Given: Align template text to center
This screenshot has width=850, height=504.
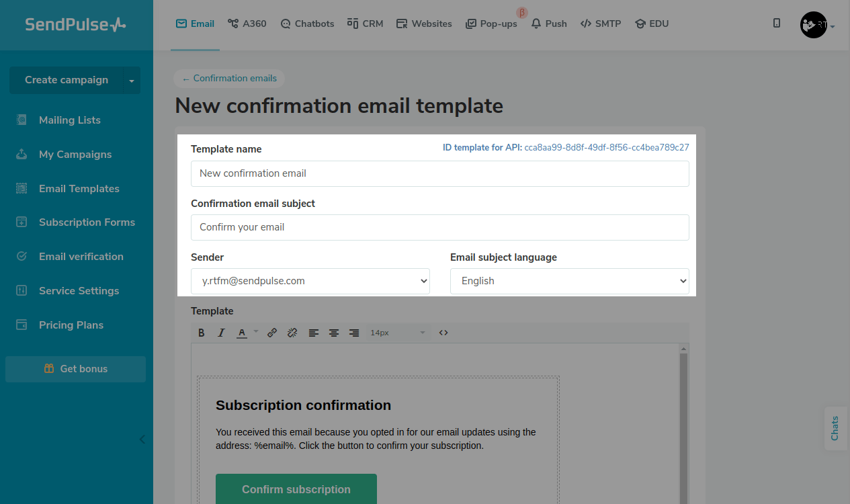Looking at the screenshot, I should pos(334,333).
